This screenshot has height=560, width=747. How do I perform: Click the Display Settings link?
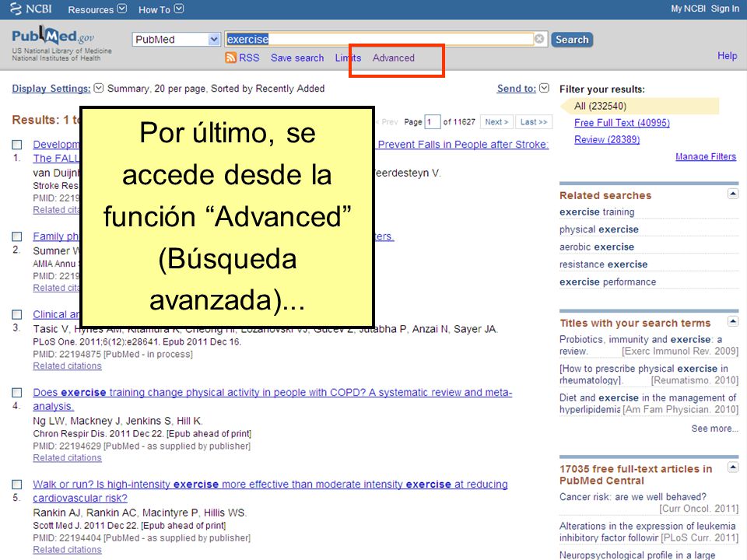pyautogui.click(x=51, y=88)
